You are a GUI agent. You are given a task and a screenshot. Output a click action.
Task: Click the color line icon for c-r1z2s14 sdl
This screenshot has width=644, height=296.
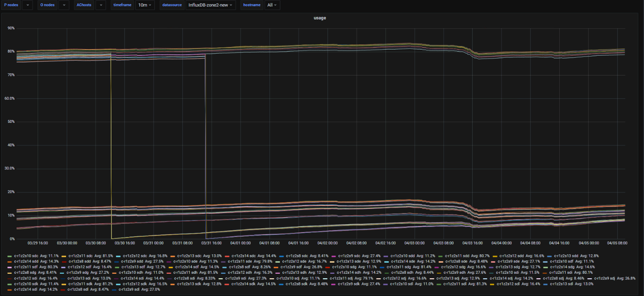pos(10,289)
